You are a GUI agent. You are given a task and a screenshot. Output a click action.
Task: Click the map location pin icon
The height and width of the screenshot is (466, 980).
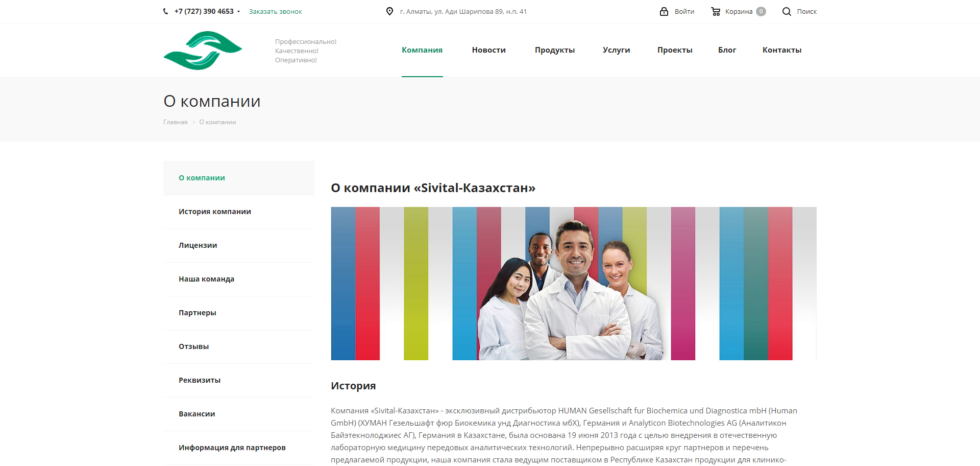coord(389,11)
